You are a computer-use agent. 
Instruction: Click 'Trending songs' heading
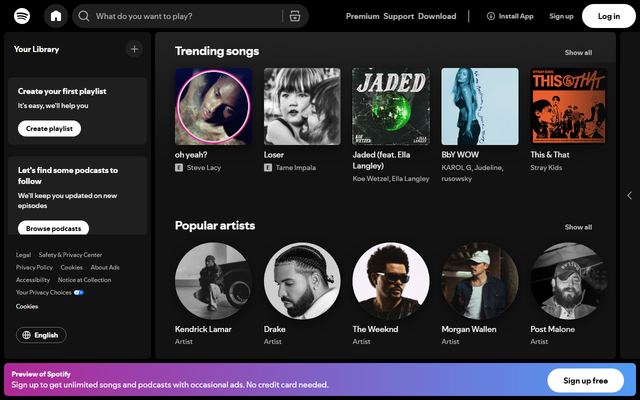217,51
